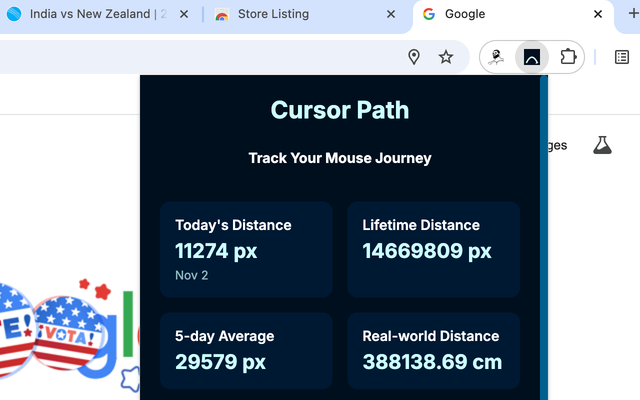Click the 5-day Average card
The width and height of the screenshot is (640, 400).
pyautogui.click(x=246, y=351)
